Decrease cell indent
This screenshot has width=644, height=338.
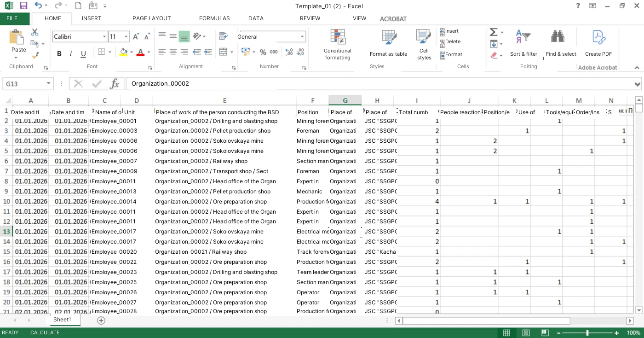click(x=197, y=52)
